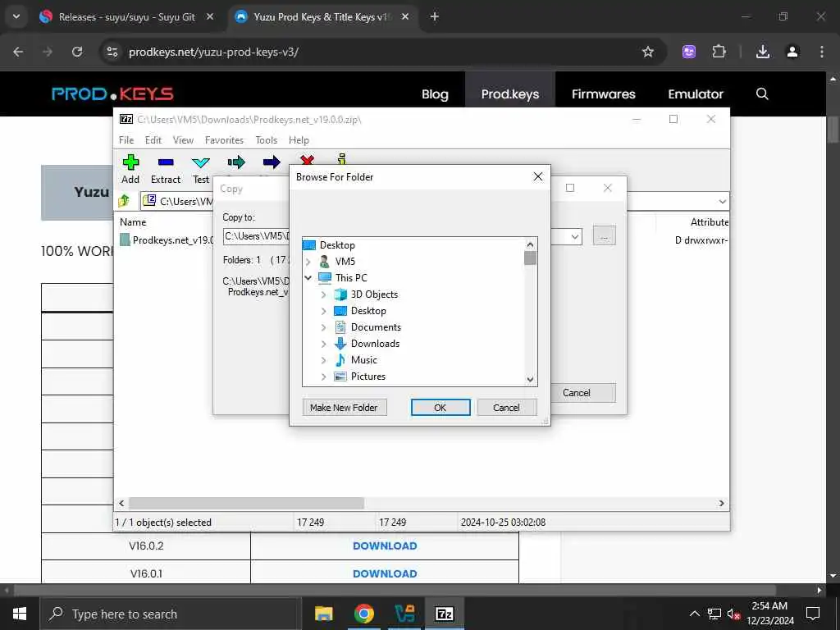Open the 7-Zip File menu

[x=126, y=140]
